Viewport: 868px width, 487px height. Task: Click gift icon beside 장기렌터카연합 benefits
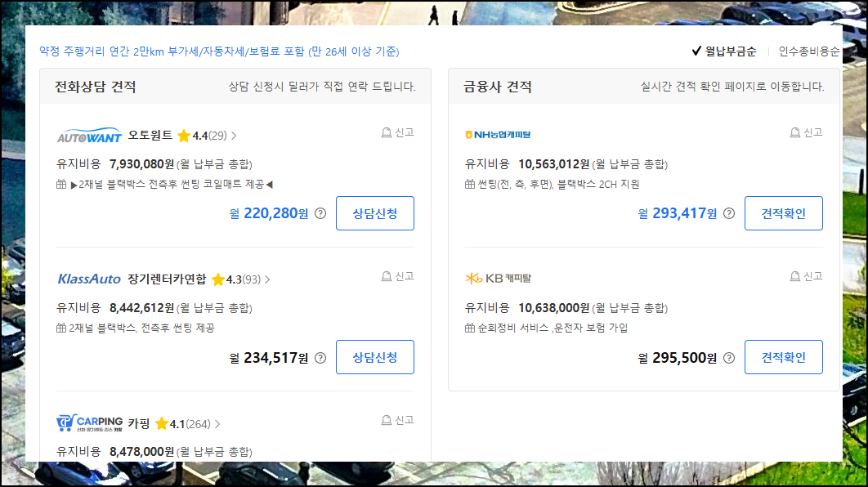click(x=61, y=328)
